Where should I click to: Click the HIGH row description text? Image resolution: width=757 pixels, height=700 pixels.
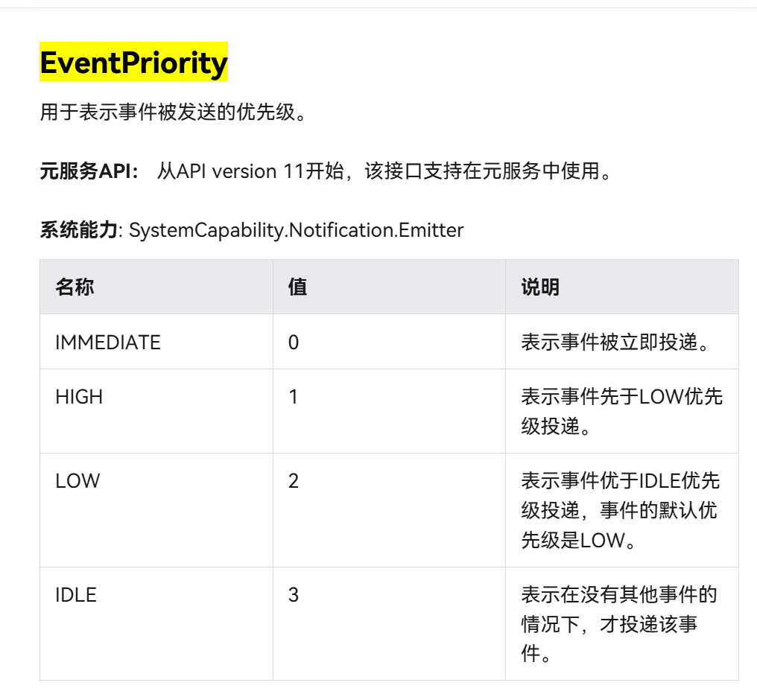pos(621,412)
